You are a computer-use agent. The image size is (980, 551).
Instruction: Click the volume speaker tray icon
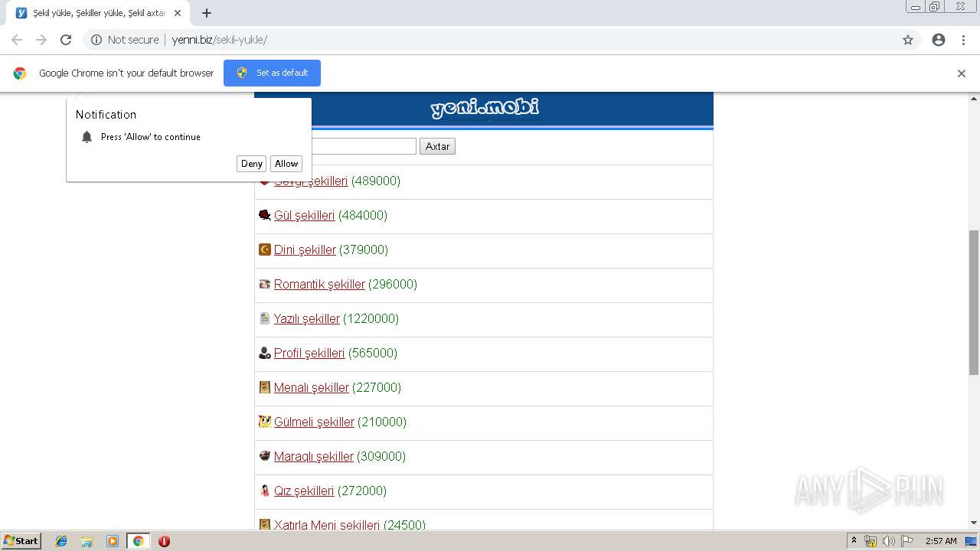pyautogui.click(x=888, y=541)
